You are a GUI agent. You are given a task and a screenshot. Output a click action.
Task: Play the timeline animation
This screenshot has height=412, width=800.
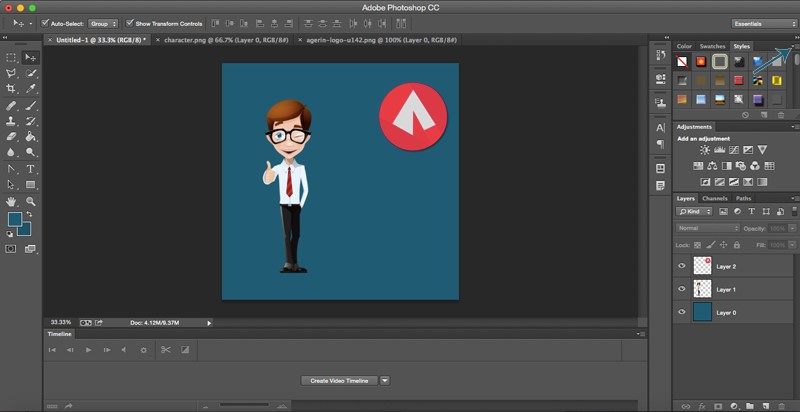point(89,350)
